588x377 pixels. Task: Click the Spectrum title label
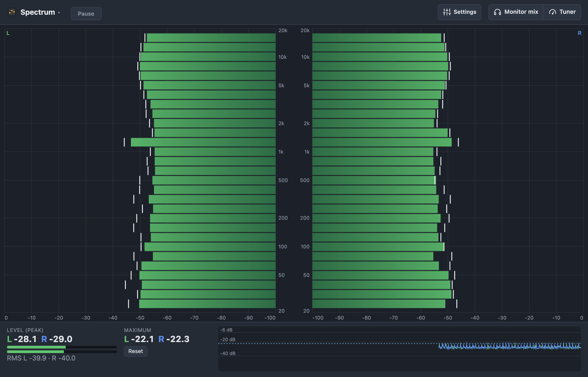point(37,12)
